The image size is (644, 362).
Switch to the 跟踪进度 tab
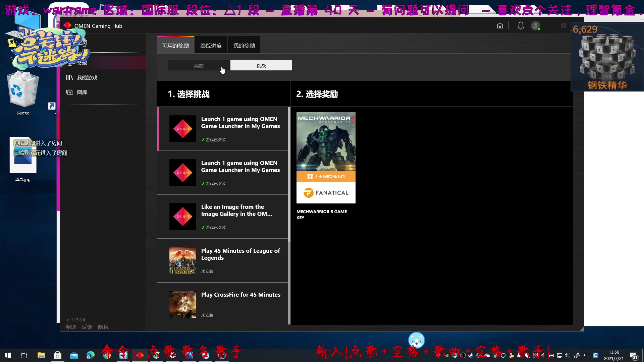pyautogui.click(x=211, y=46)
